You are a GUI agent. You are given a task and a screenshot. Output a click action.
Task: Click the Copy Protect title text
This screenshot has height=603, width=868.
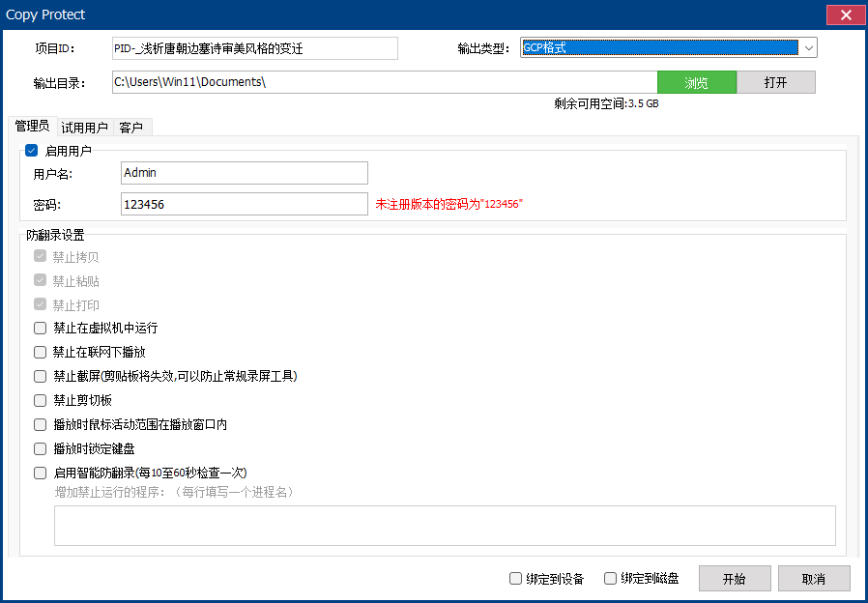(45, 14)
